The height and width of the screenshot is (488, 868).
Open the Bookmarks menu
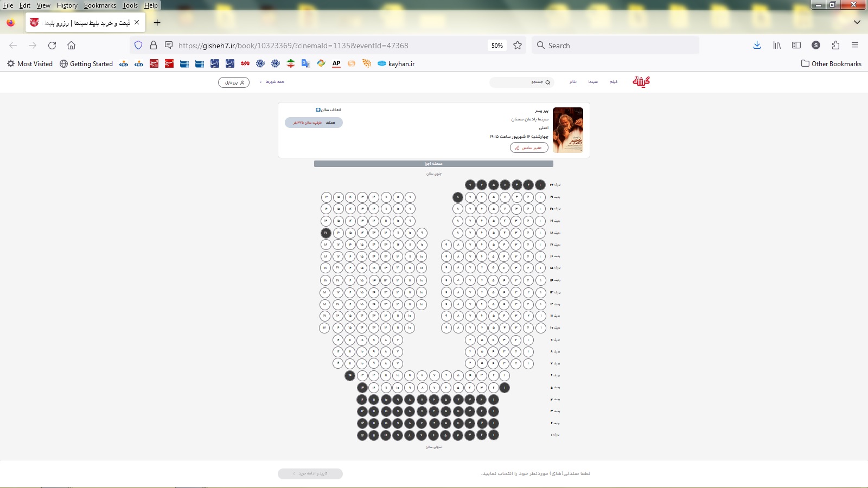click(x=100, y=5)
